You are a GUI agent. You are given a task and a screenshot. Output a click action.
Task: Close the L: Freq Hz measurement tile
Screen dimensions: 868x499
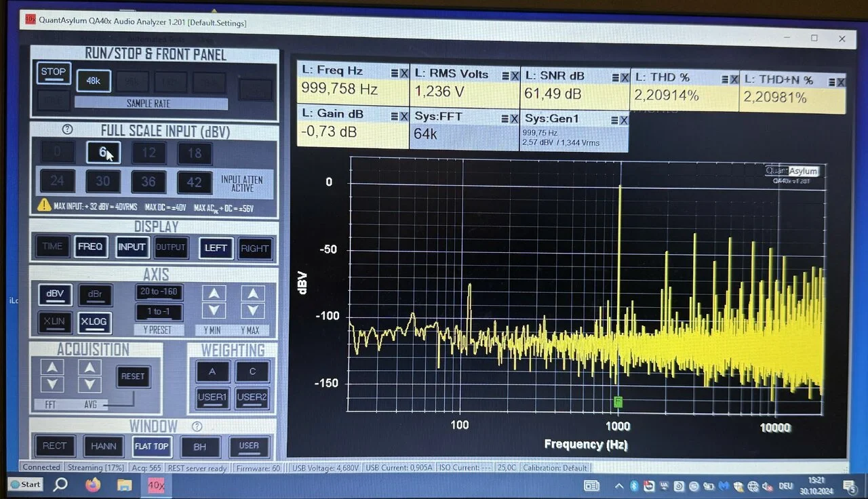pyautogui.click(x=404, y=73)
